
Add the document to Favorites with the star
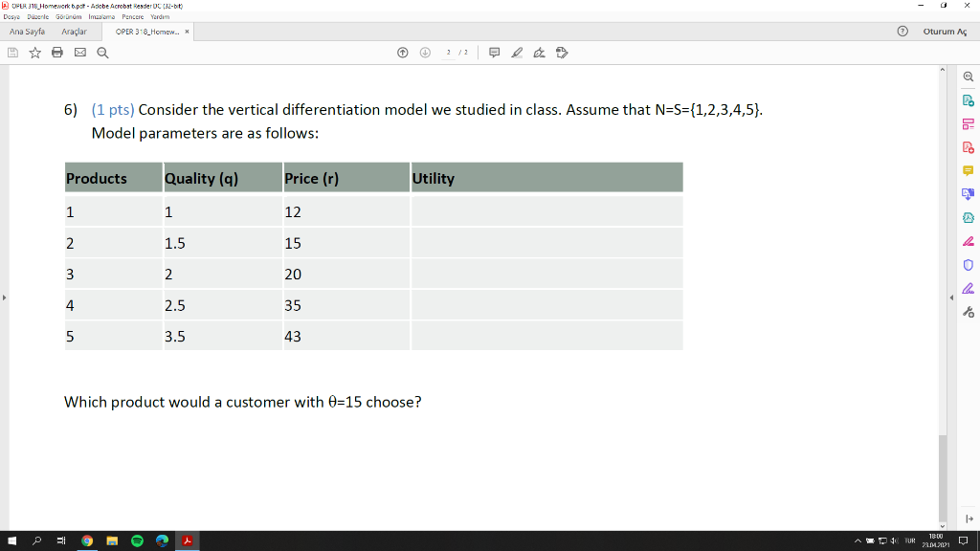click(33, 53)
